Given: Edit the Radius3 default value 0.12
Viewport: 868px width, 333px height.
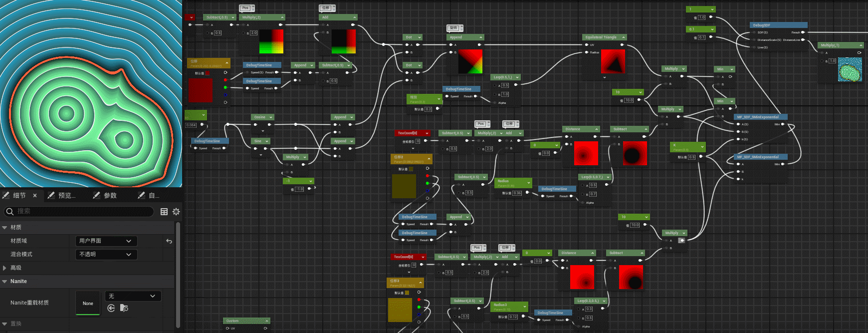Looking at the screenshot, I should pyautogui.click(x=513, y=317).
